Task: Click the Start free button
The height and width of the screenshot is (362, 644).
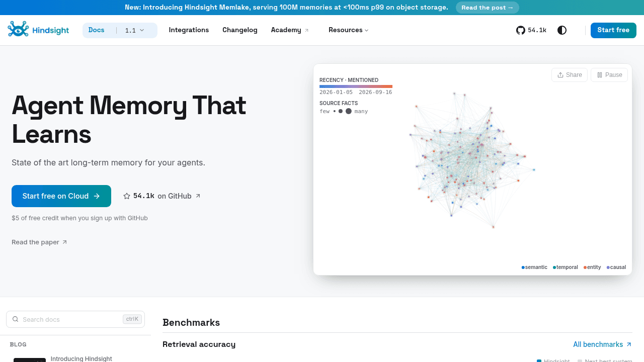Action: pyautogui.click(x=613, y=30)
